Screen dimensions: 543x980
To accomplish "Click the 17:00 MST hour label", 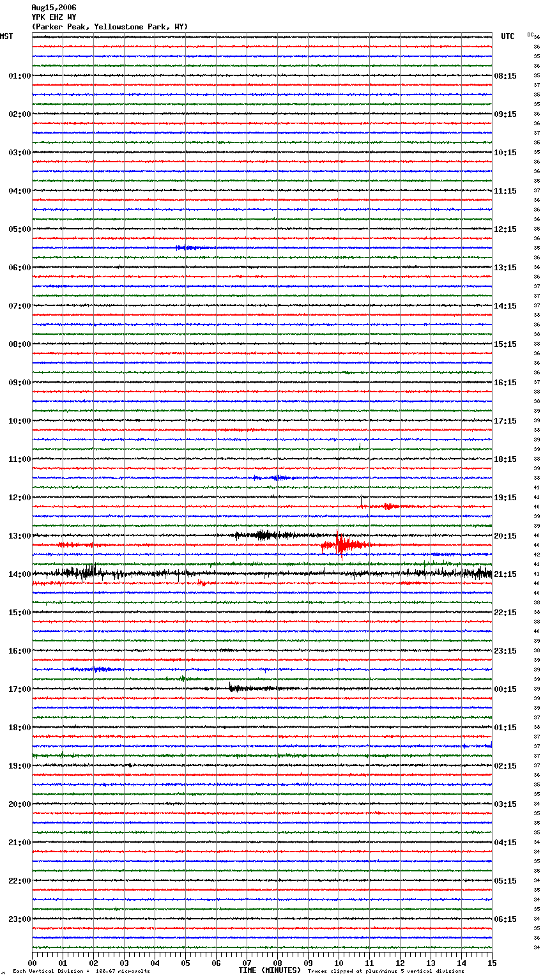I will click(20, 689).
